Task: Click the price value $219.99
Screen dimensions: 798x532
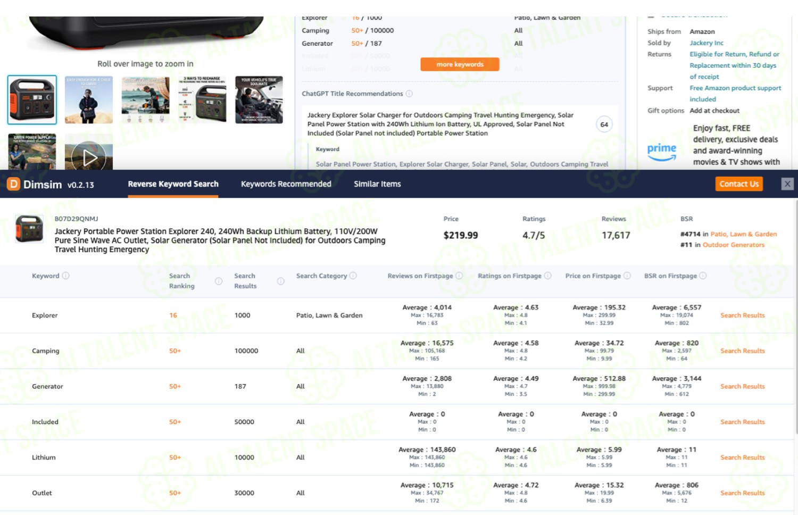Action: 461,235
